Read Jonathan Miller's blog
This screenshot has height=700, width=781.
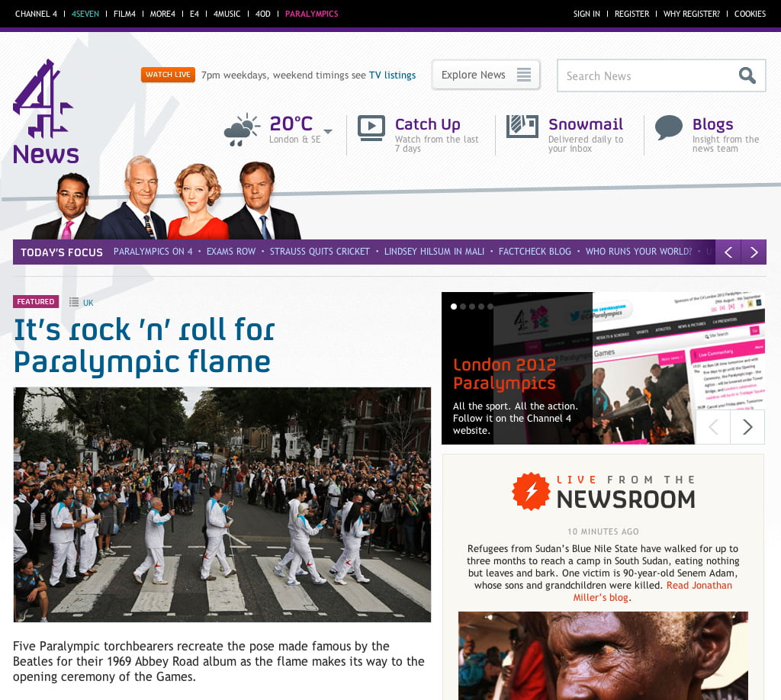pyautogui.click(x=699, y=586)
